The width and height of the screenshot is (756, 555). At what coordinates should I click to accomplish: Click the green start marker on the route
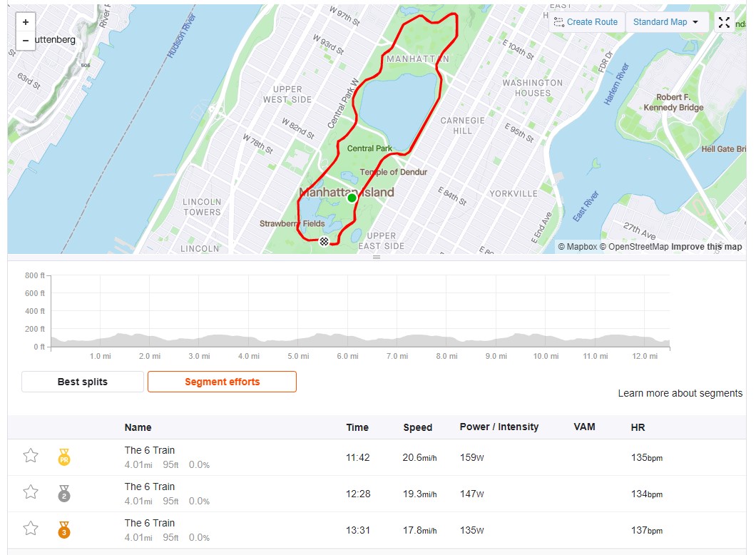click(352, 198)
